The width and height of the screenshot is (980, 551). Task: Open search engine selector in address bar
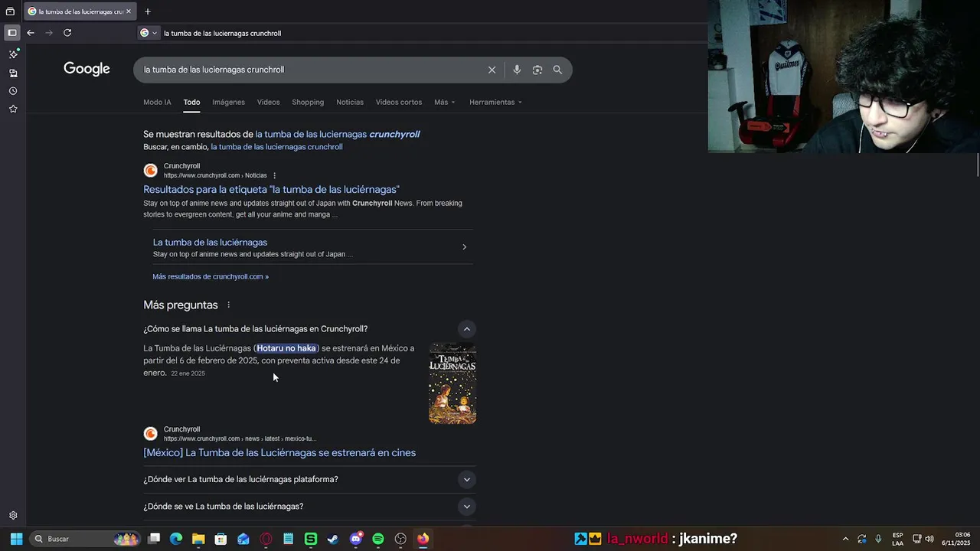coord(149,33)
